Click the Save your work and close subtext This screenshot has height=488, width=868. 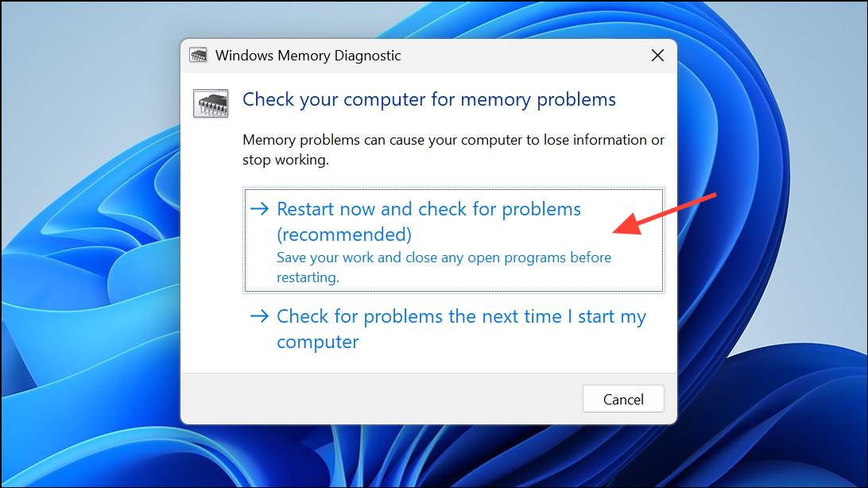pyautogui.click(x=444, y=258)
